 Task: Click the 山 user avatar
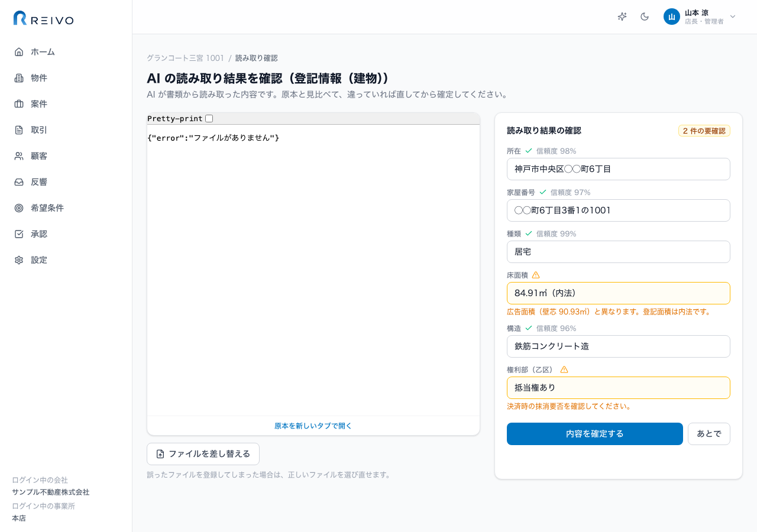672,17
